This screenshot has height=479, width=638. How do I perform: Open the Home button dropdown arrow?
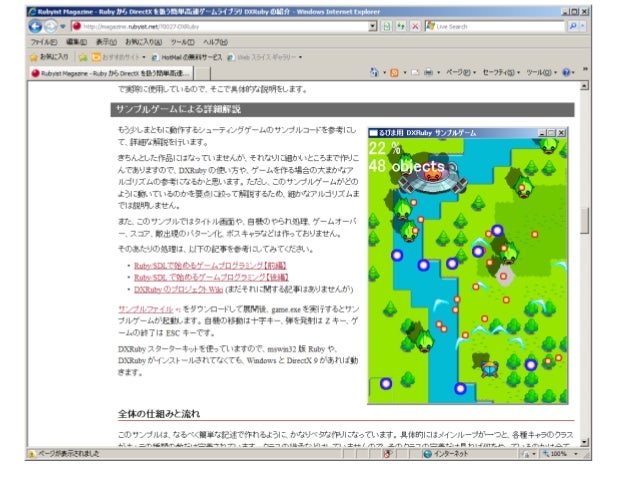(385, 73)
